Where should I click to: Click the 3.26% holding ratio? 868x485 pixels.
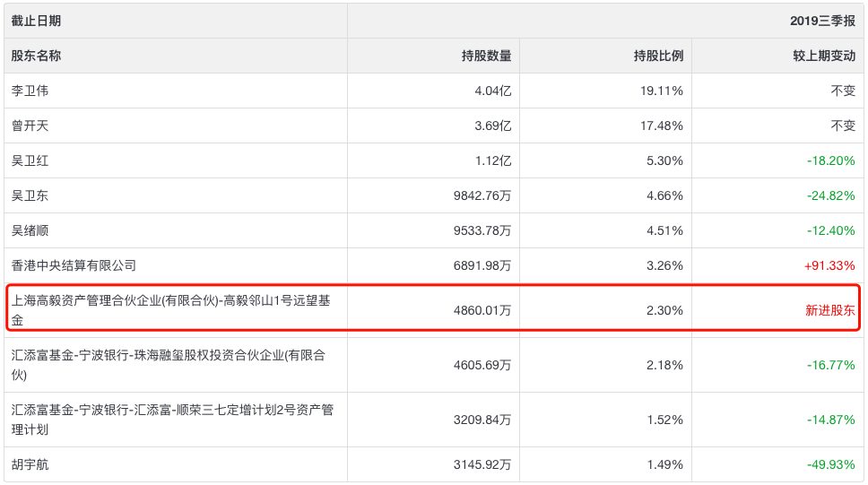(x=664, y=265)
